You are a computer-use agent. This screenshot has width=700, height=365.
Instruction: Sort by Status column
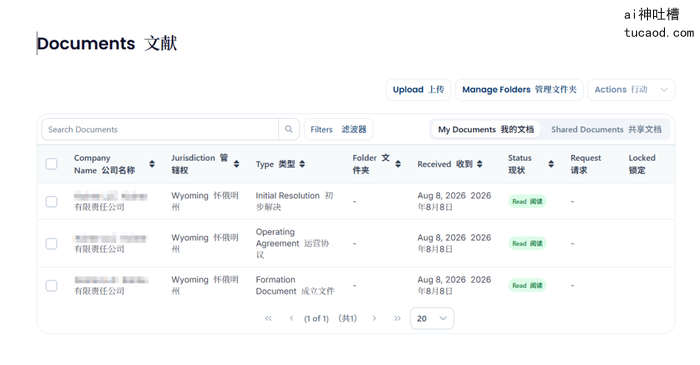click(x=551, y=164)
